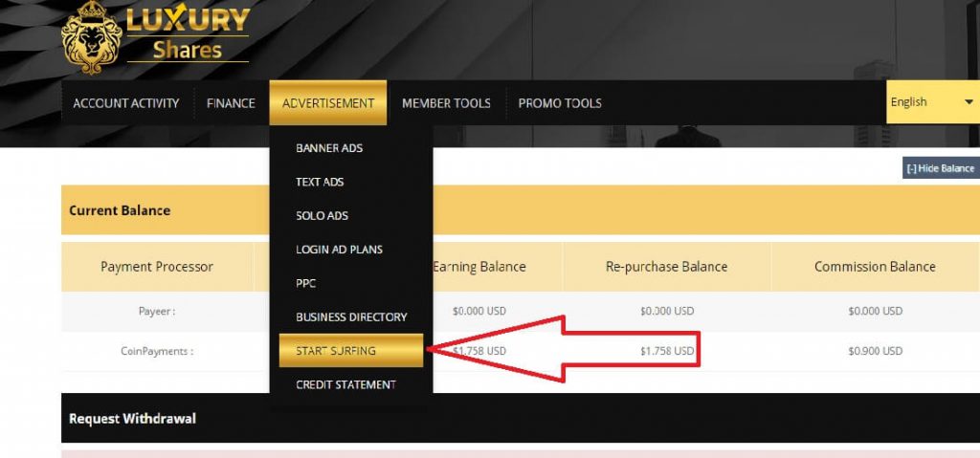Select Solo Ads option
This screenshot has width=980, height=458.
coord(320,216)
